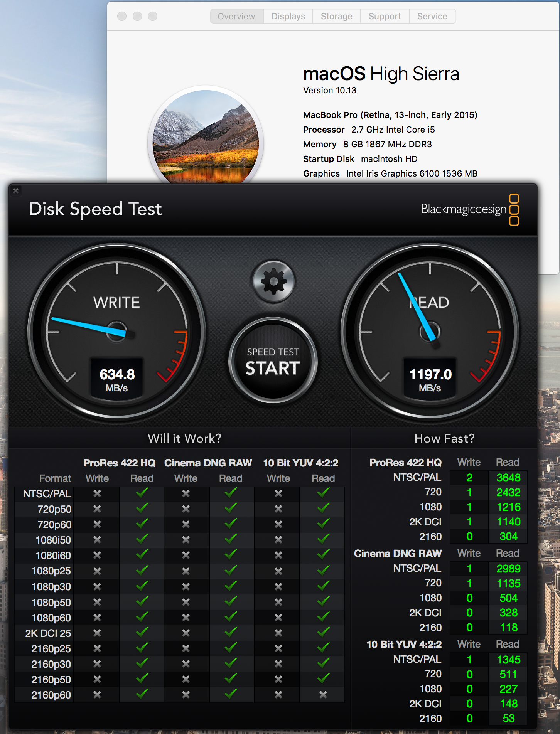Click 720p50 Cinema DNG RAW Read checkmark
Viewport: 560px width, 734px height.
pyautogui.click(x=231, y=508)
